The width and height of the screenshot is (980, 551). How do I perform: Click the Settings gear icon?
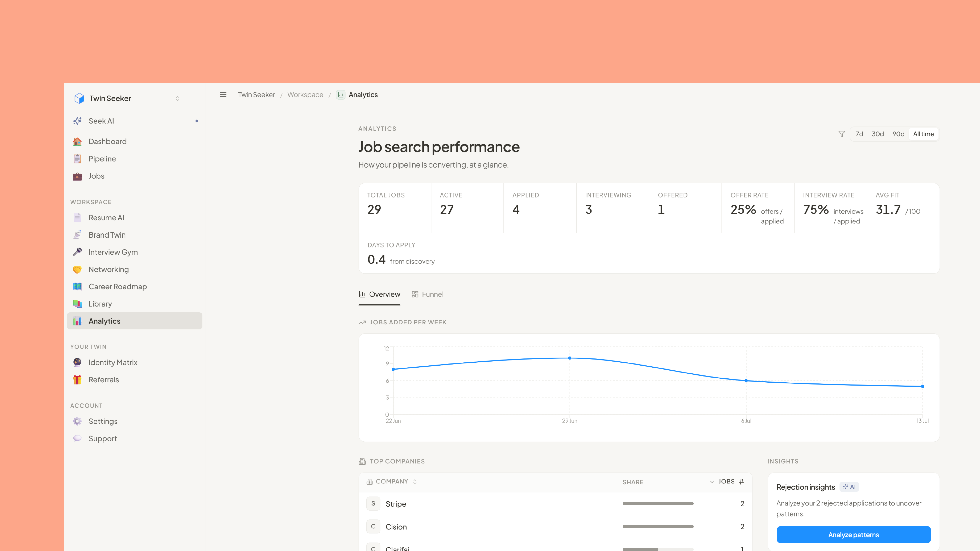77,421
